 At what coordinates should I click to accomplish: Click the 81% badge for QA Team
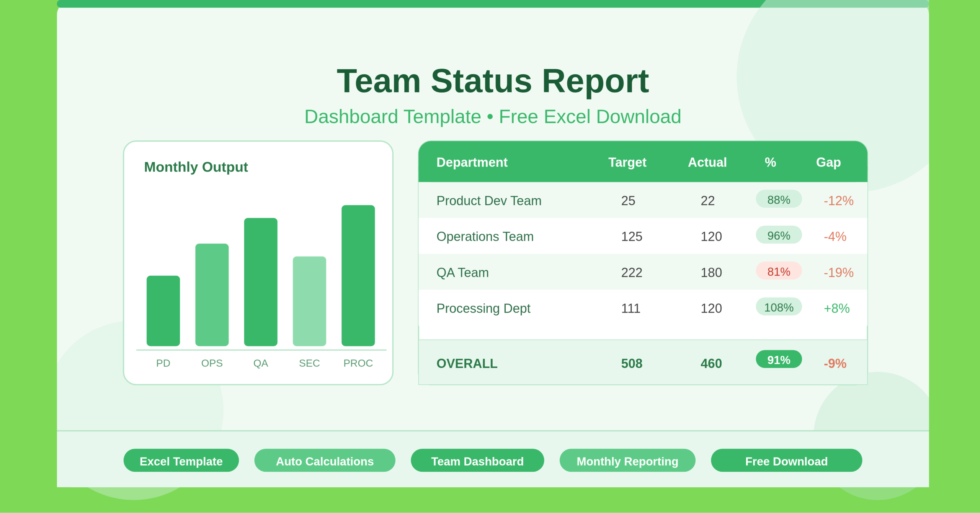point(778,271)
